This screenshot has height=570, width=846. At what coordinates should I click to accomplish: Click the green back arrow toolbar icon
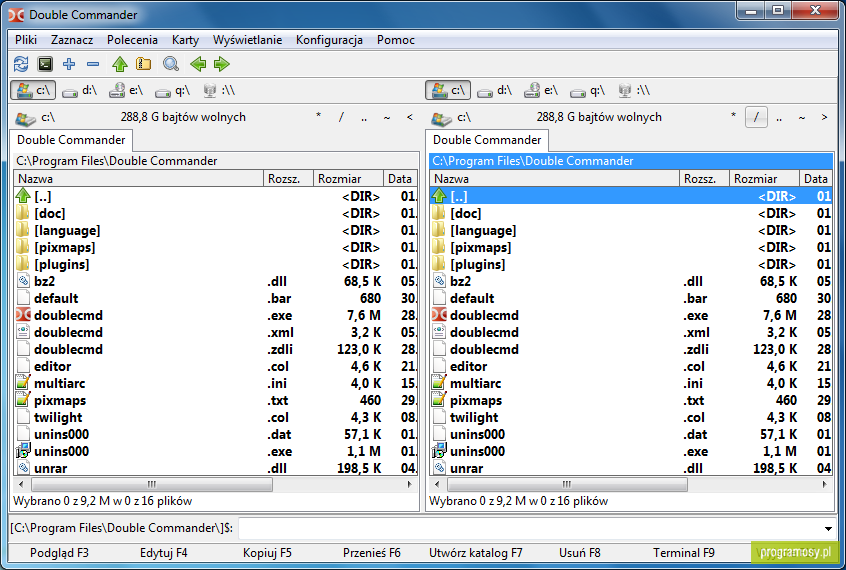tap(198, 64)
